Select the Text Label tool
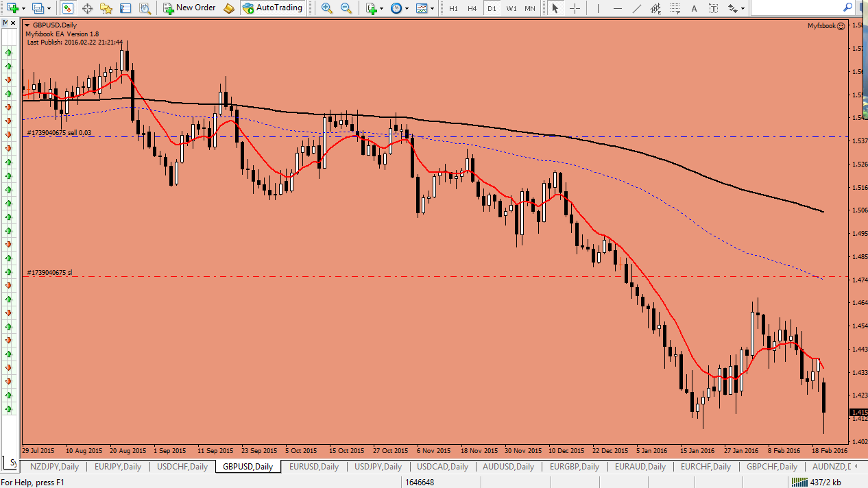Image resolution: width=868 pixels, height=488 pixels. (x=713, y=8)
